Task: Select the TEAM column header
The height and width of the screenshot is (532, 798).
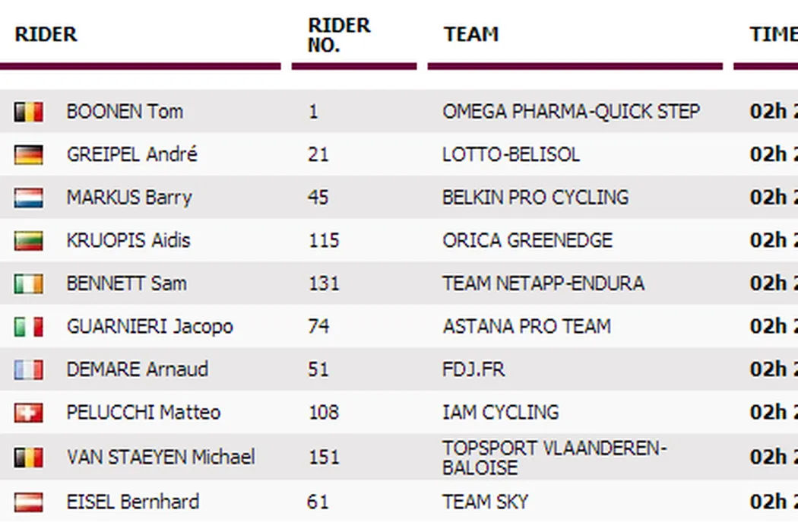Action: point(471,35)
